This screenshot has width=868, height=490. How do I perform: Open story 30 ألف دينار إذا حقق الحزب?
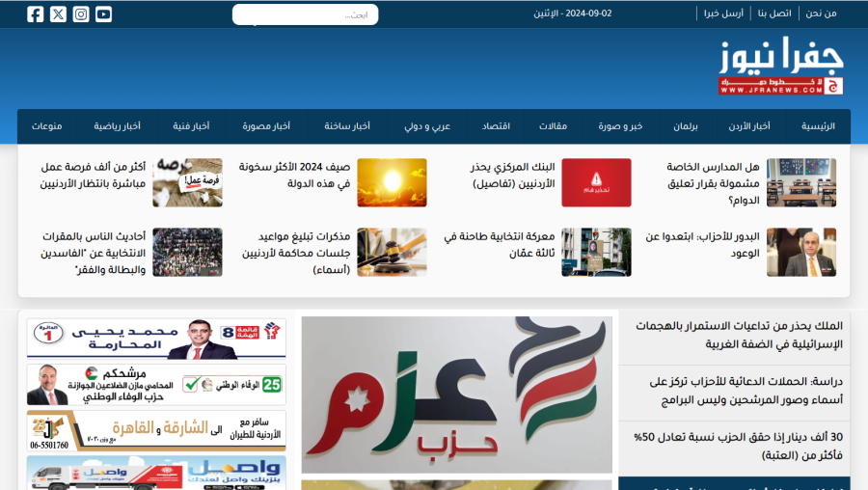(738, 446)
